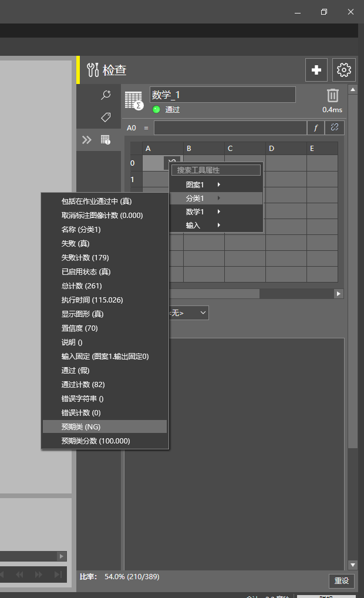Viewport: 364px width, 598px height.
Task: Select 总计数 (261) property
Action: pos(105,286)
